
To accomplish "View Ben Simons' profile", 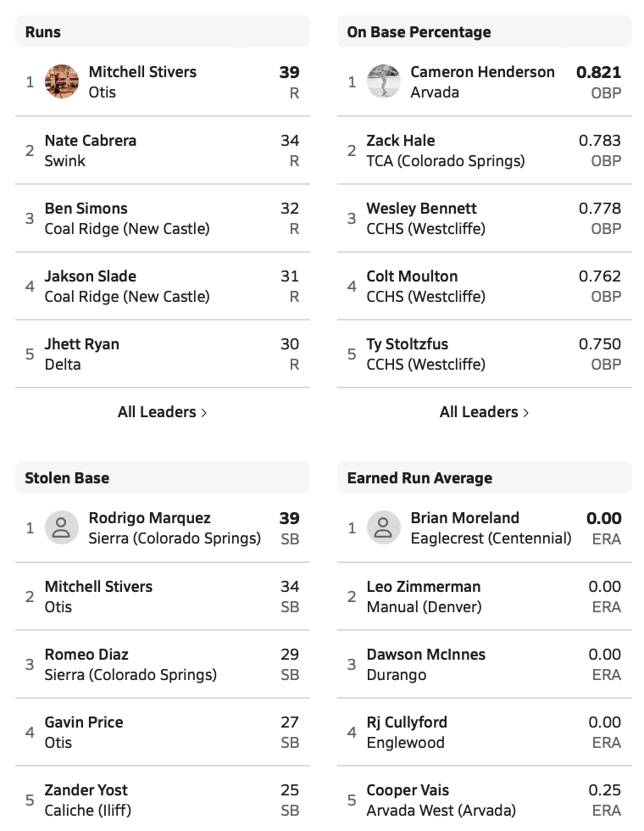I will 86,209.
